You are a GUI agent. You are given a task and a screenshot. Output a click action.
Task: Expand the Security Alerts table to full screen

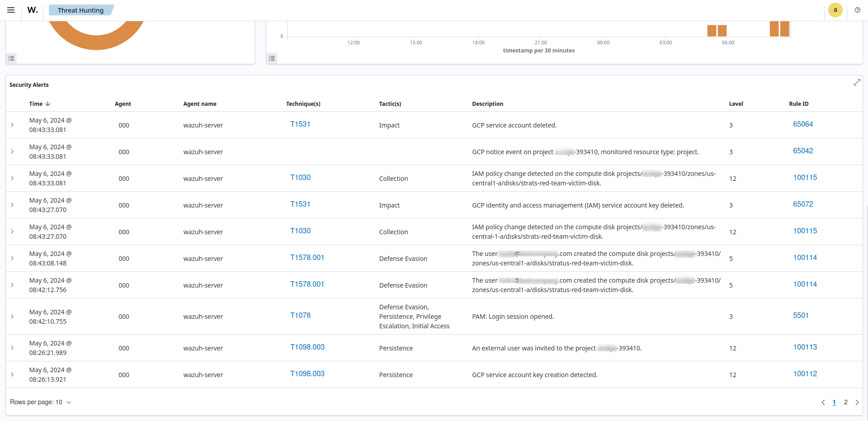(x=857, y=82)
